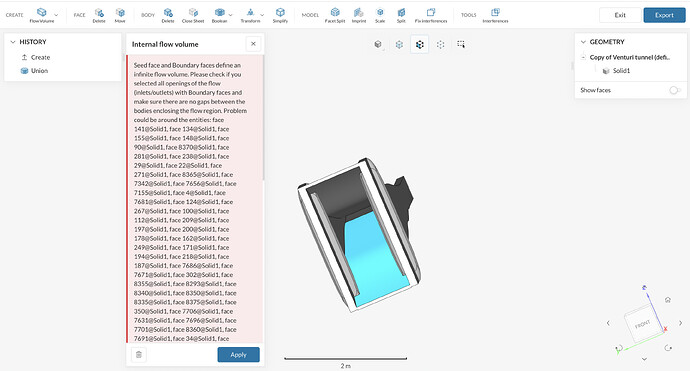
Task: Click the Imprint tool
Action: click(x=359, y=15)
